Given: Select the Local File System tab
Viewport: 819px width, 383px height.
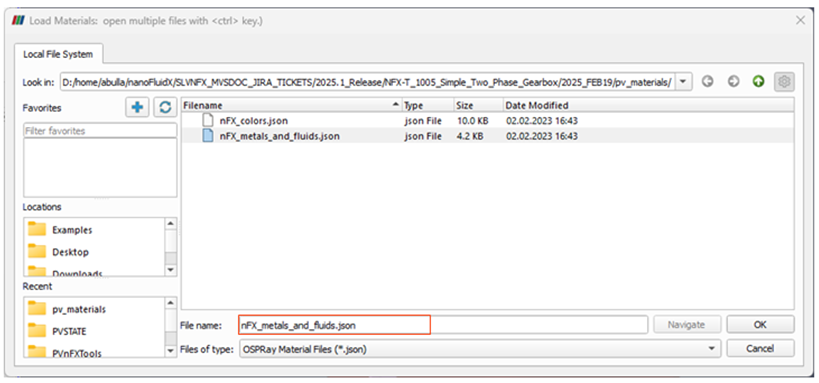Looking at the screenshot, I should 58,54.
